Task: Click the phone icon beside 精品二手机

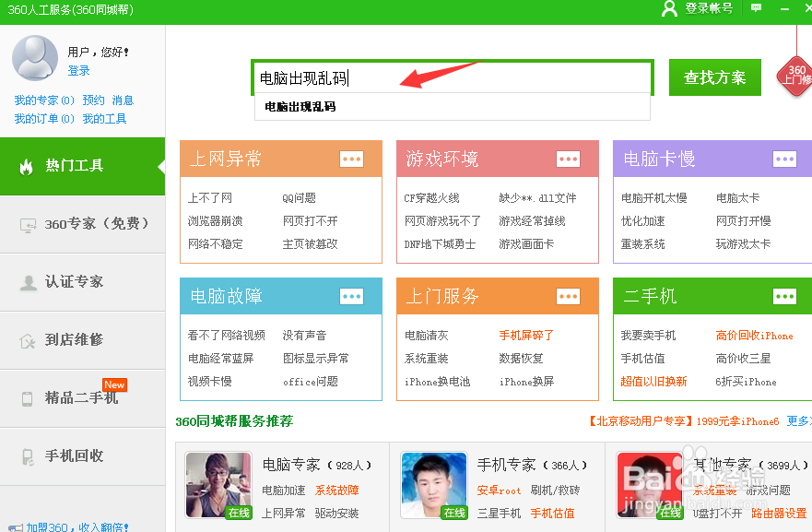Action: [27, 399]
